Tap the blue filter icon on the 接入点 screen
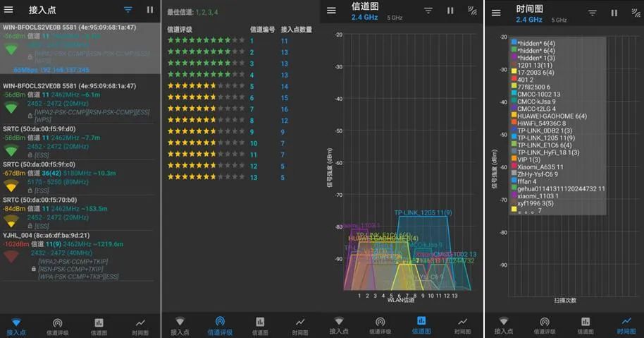This screenshot has height=338, width=644. [x=128, y=9]
